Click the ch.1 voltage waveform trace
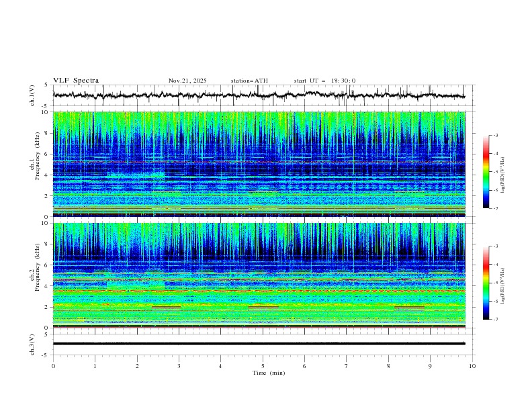Screen dimensions: 532x411 click(x=259, y=95)
